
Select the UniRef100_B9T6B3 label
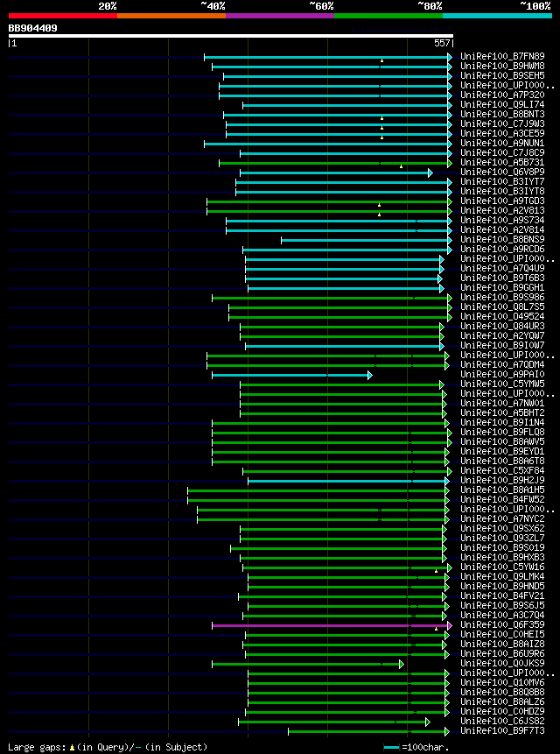click(x=502, y=278)
